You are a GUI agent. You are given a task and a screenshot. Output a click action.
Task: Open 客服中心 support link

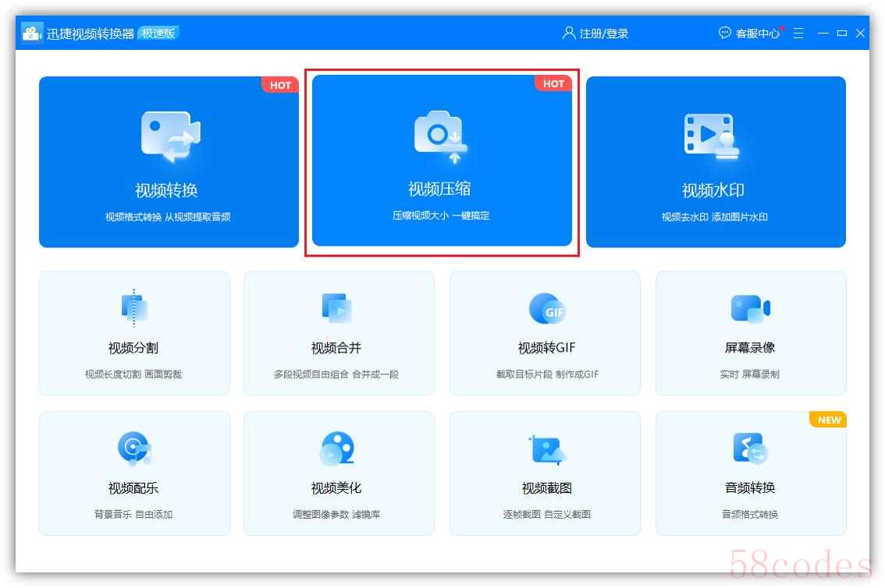point(758,34)
